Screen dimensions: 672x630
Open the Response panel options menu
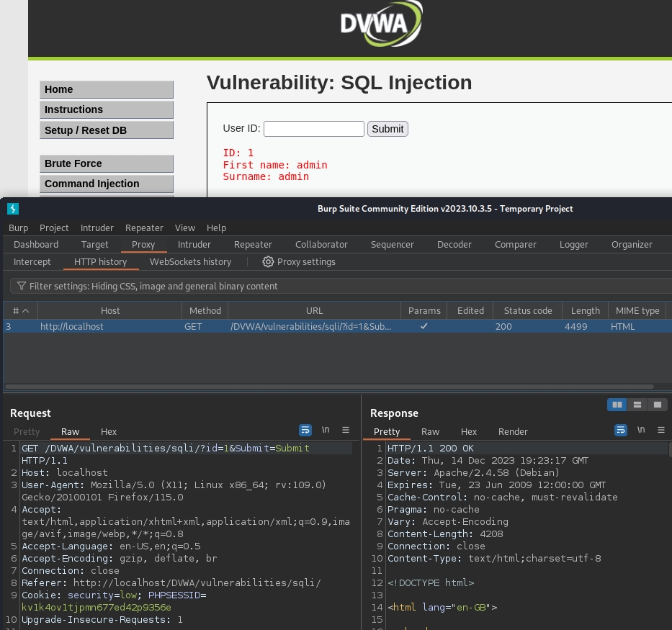pos(660,430)
